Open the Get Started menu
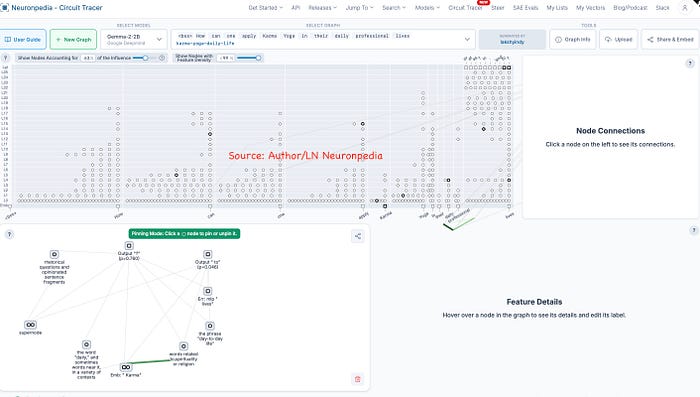The image size is (700, 397). 266,8
